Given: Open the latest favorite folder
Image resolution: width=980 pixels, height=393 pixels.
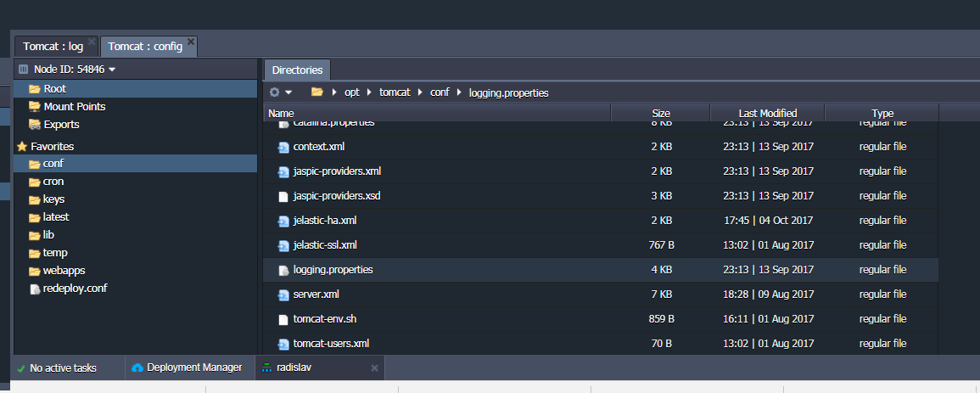Looking at the screenshot, I should [x=56, y=216].
